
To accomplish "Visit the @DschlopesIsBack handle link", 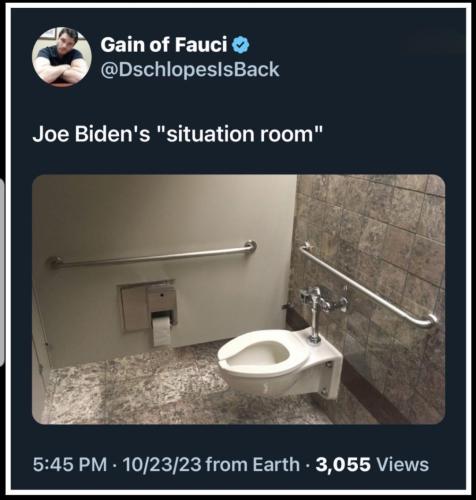I will (x=190, y=69).
